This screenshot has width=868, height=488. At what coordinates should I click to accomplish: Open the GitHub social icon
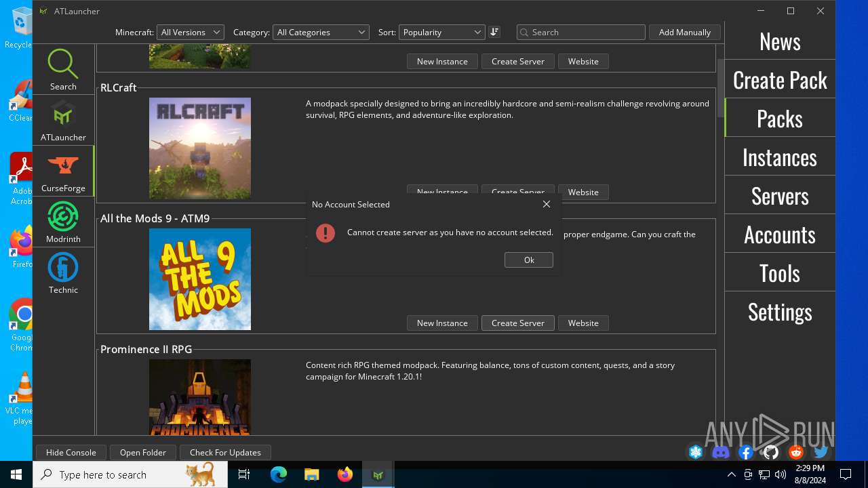[x=771, y=452]
